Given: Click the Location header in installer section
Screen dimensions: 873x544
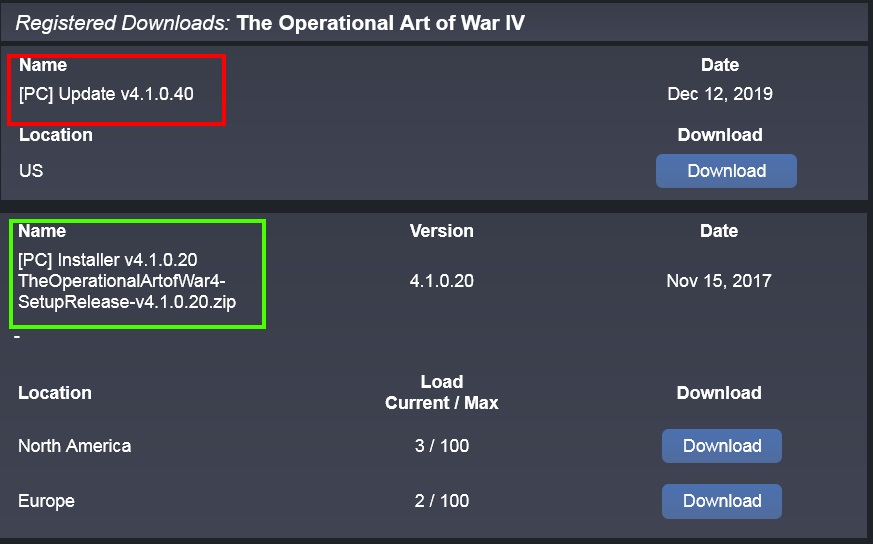Looking at the screenshot, I should 55,393.
